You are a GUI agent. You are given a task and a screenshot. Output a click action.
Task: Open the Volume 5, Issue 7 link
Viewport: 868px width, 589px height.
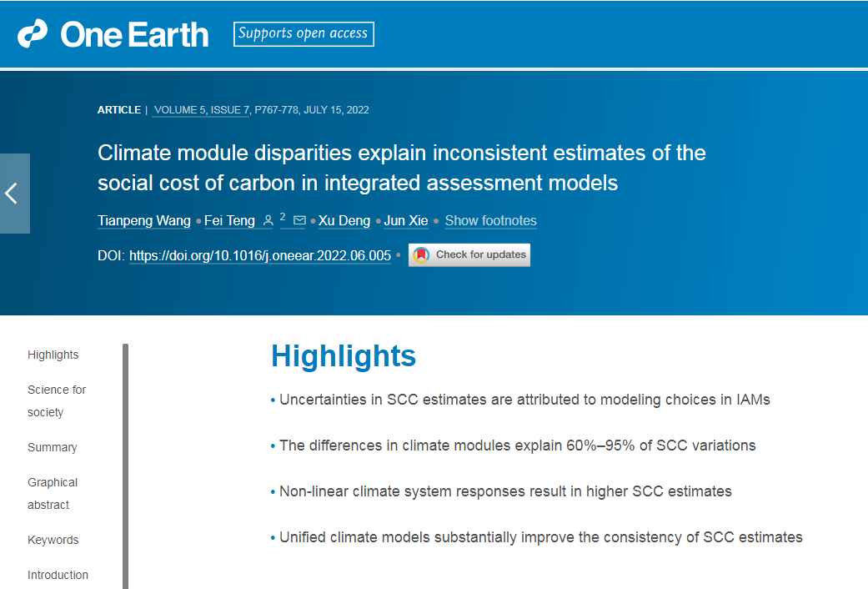coord(202,110)
